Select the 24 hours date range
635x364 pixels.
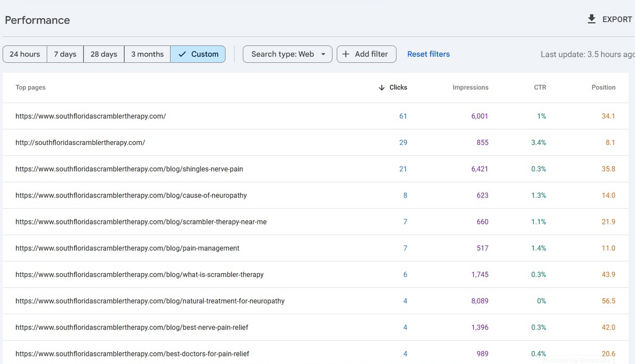coord(25,54)
